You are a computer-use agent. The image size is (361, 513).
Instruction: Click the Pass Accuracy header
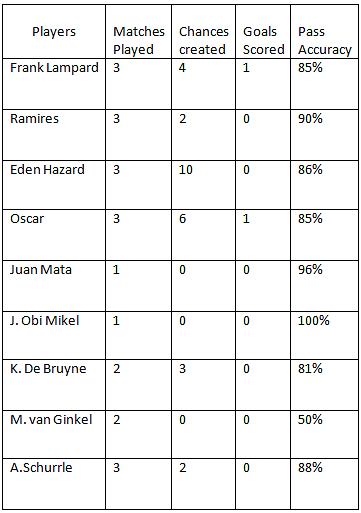tap(325, 32)
